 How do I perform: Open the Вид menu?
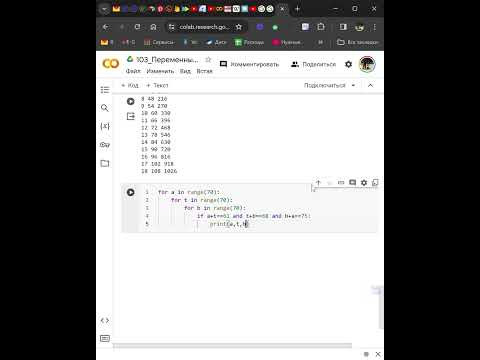(185, 71)
